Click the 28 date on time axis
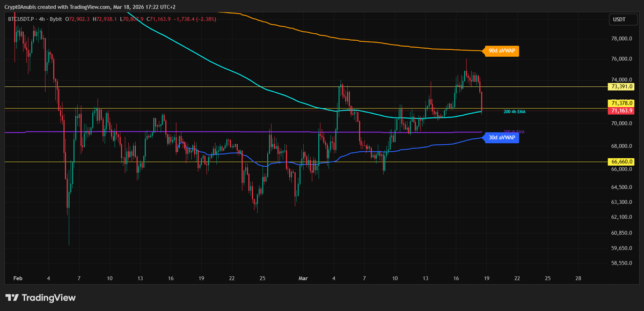The image size is (644, 311). [x=578, y=279]
